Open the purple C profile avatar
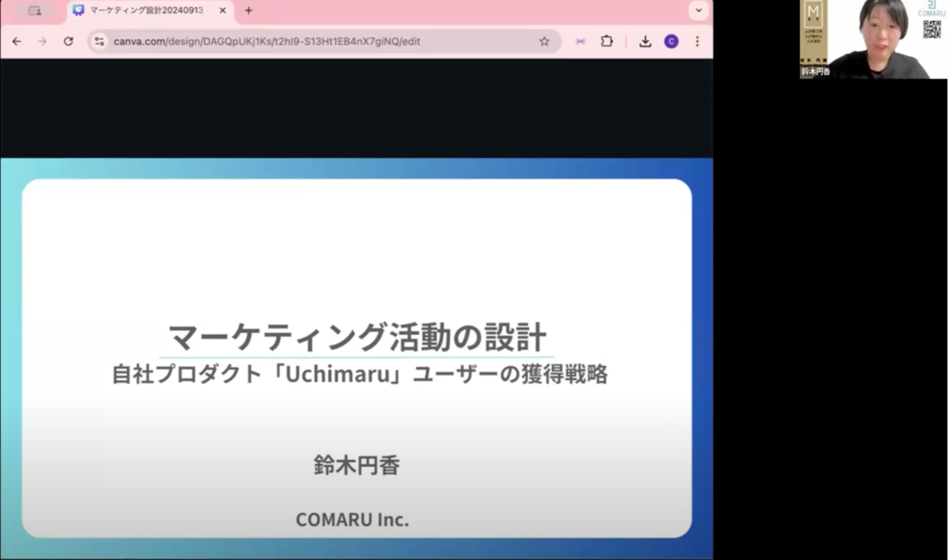Screen dimensions: 950x560 pyautogui.click(x=671, y=41)
